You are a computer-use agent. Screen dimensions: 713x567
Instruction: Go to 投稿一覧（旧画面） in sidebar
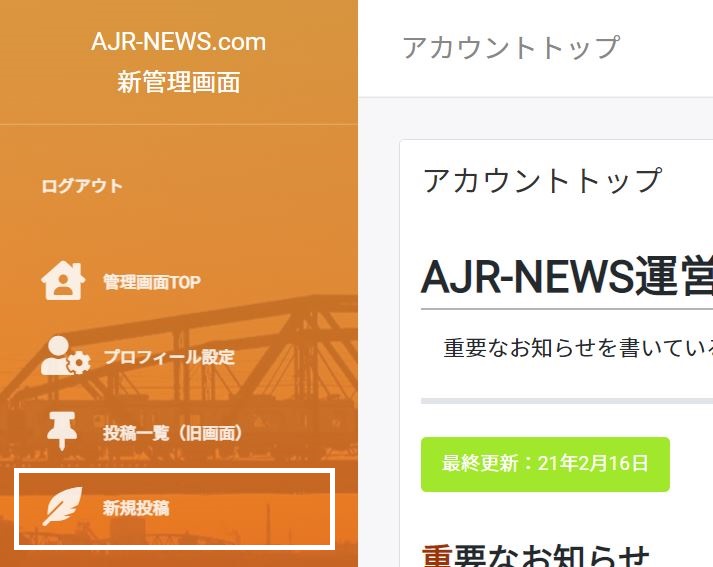point(173,433)
